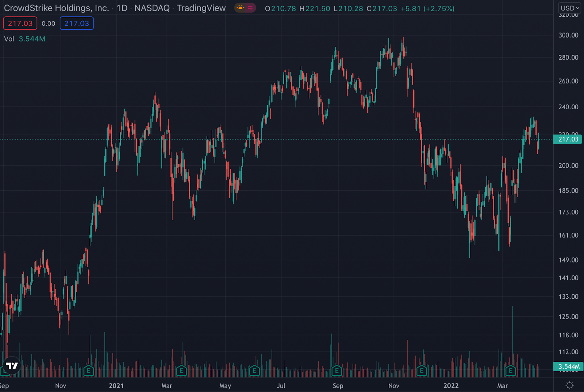Click the 173.00 price axis label
The image size is (584, 392).
(x=568, y=212)
